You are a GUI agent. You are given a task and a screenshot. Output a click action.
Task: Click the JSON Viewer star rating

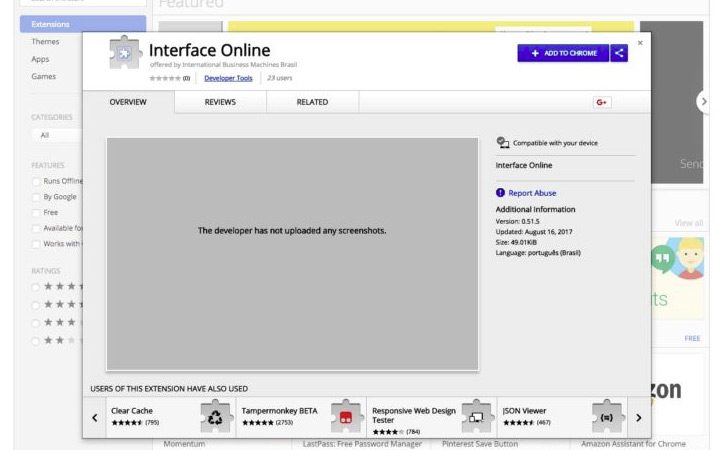pyautogui.click(x=519, y=422)
